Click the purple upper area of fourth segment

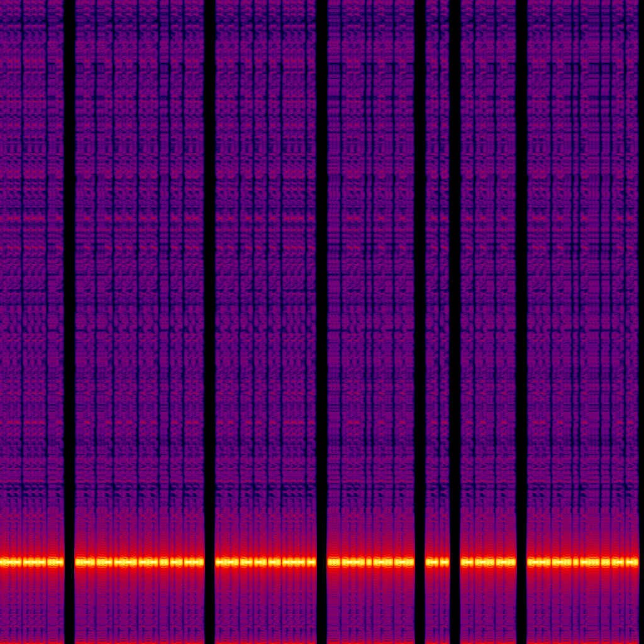pyautogui.click(x=370, y=252)
